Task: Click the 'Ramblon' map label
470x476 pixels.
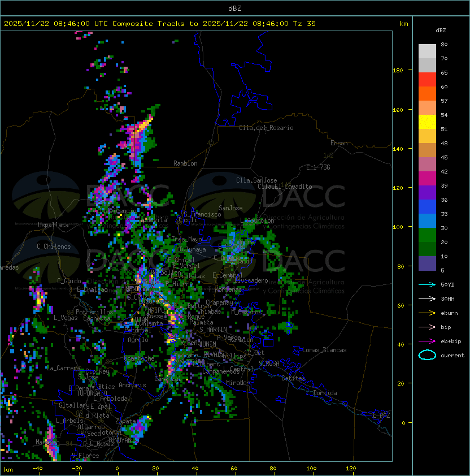Action: [x=185, y=163]
